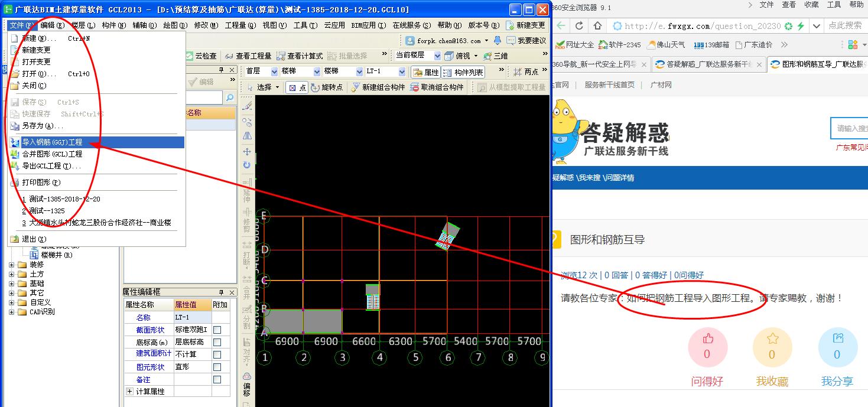Click the notification bell icon
This screenshot has width=868, height=407.
(498, 41)
